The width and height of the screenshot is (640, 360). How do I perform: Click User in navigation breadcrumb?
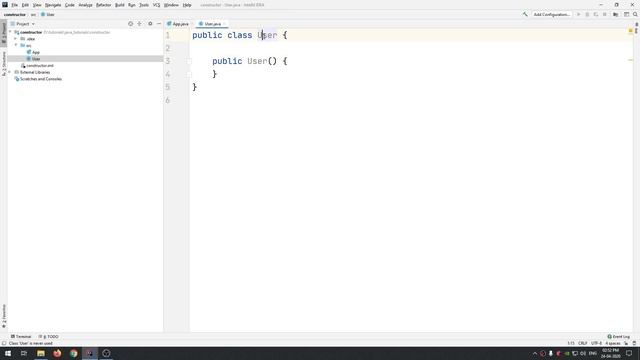(48, 14)
